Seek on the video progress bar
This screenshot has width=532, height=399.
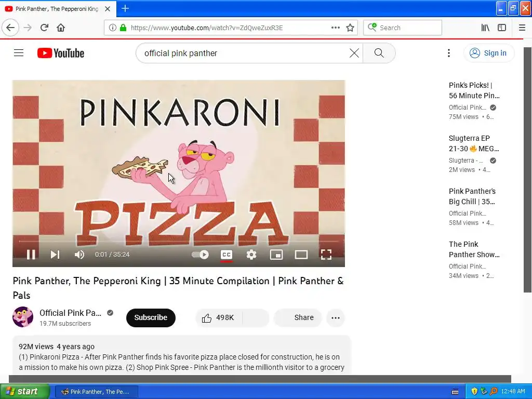[x=179, y=241]
